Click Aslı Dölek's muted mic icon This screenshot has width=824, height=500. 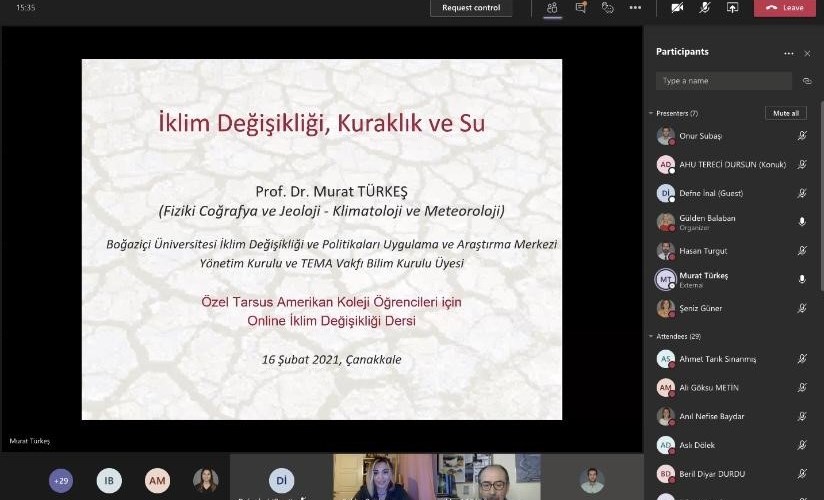click(802, 445)
